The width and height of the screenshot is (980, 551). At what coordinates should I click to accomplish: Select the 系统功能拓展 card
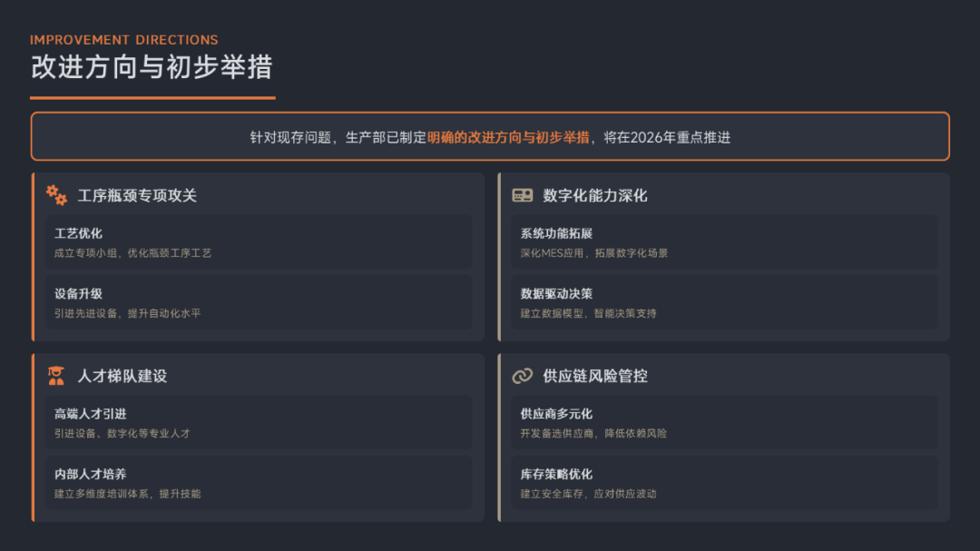click(x=723, y=242)
